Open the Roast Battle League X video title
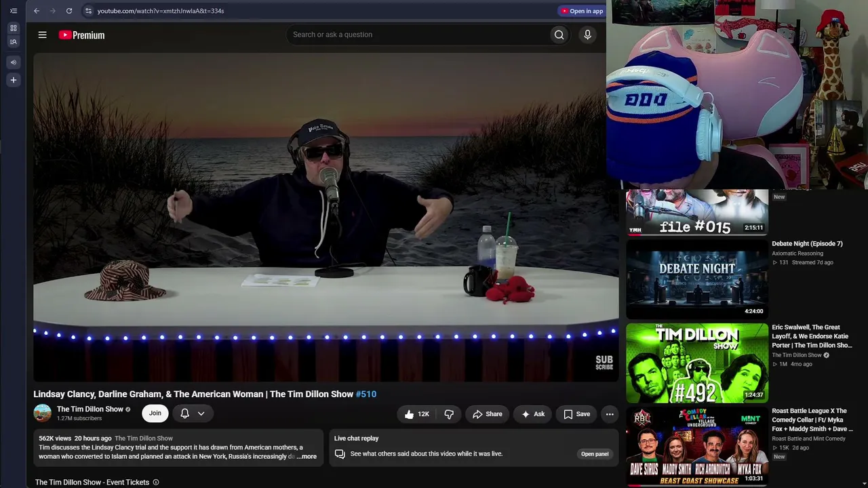The width and height of the screenshot is (868, 488). point(812,420)
